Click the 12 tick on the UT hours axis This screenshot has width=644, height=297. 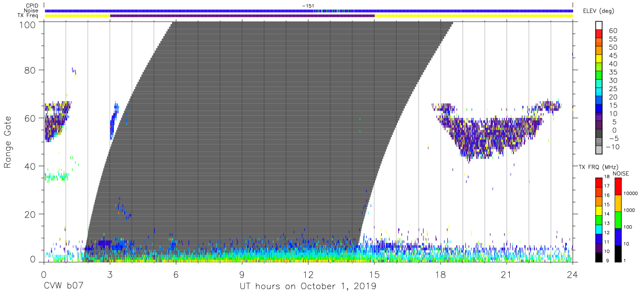point(308,274)
